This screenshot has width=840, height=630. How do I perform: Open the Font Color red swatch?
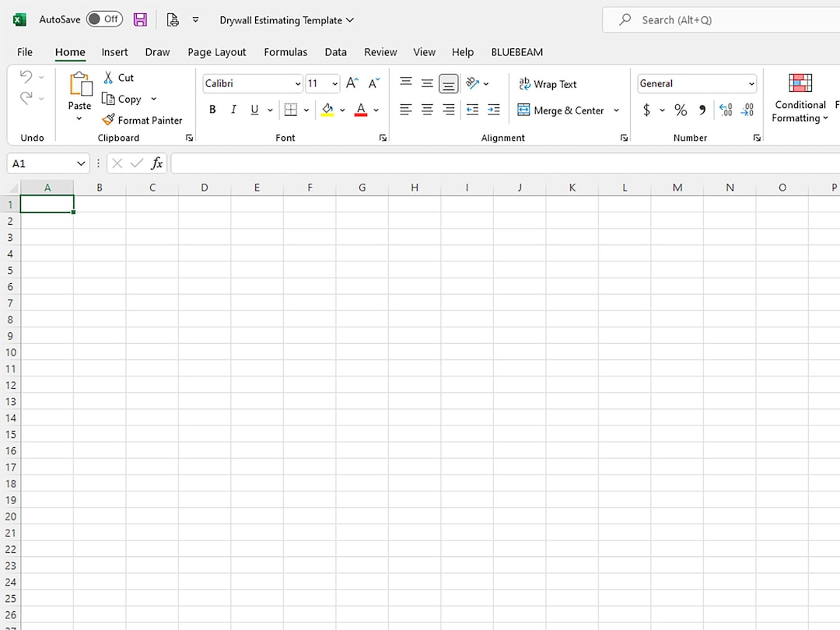(361, 110)
